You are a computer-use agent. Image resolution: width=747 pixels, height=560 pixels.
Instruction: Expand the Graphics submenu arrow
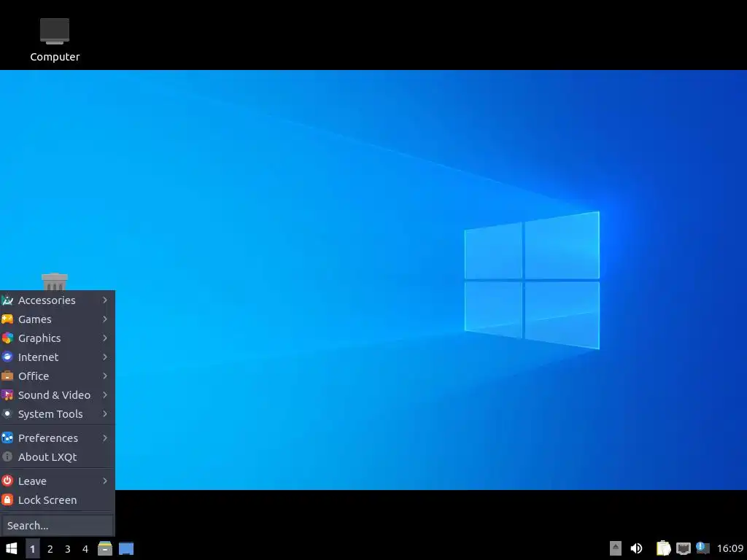click(x=105, y=338)
